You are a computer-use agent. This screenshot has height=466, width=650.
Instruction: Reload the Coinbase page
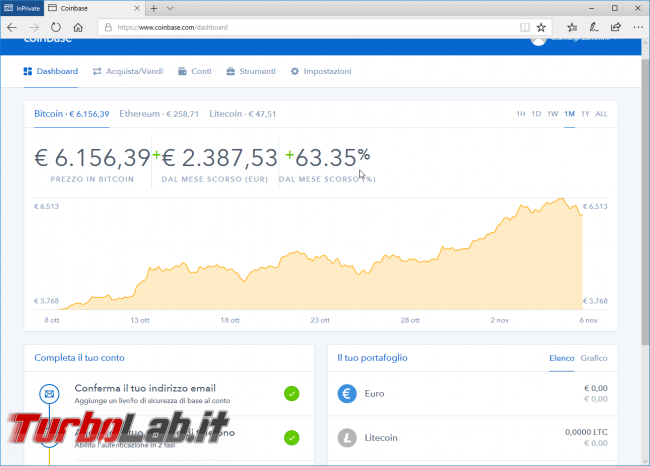coord(56,27)
